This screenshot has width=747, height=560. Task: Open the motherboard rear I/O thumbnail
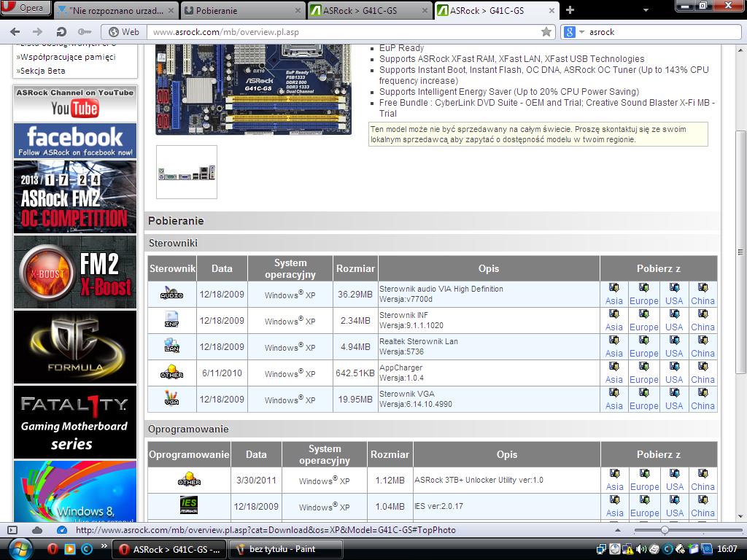coord(187,172)
